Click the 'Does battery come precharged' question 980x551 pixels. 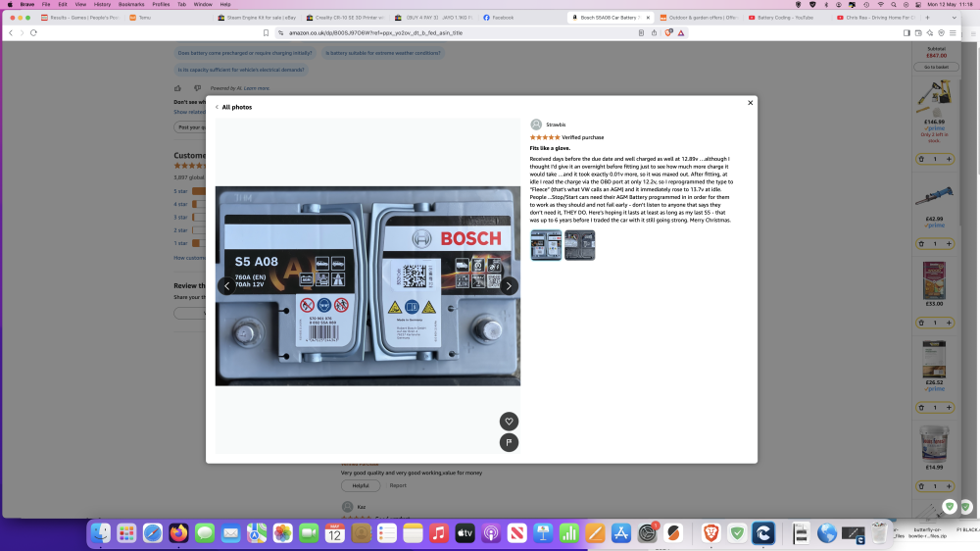tap(244, 53)
